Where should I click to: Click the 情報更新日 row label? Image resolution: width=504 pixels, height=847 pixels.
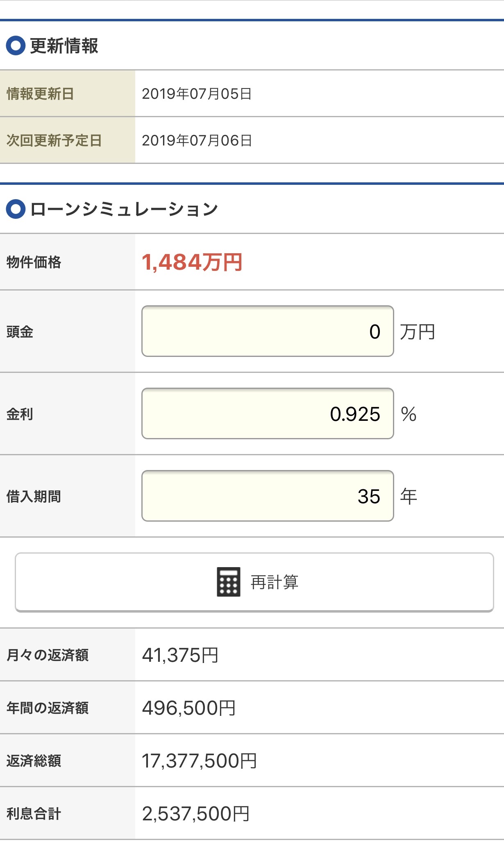point(40,94)
